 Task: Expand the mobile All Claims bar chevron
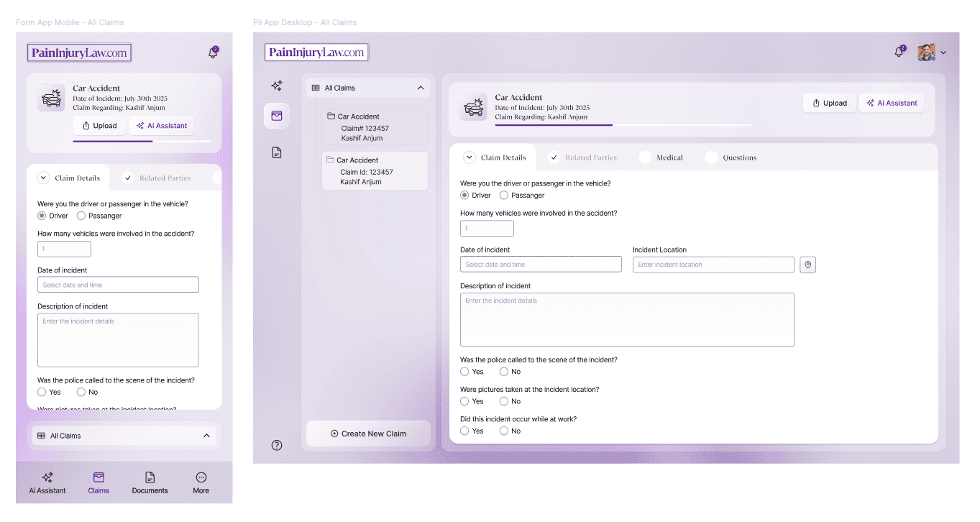[206, 436]
